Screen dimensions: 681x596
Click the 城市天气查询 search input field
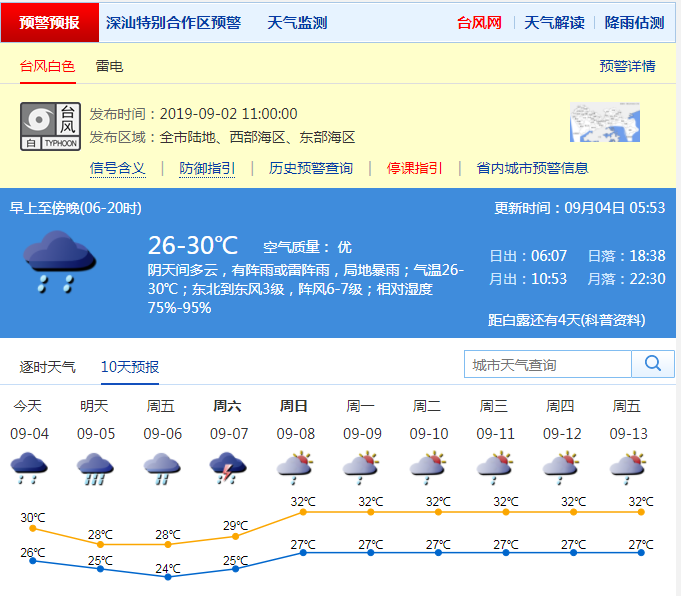548,365
